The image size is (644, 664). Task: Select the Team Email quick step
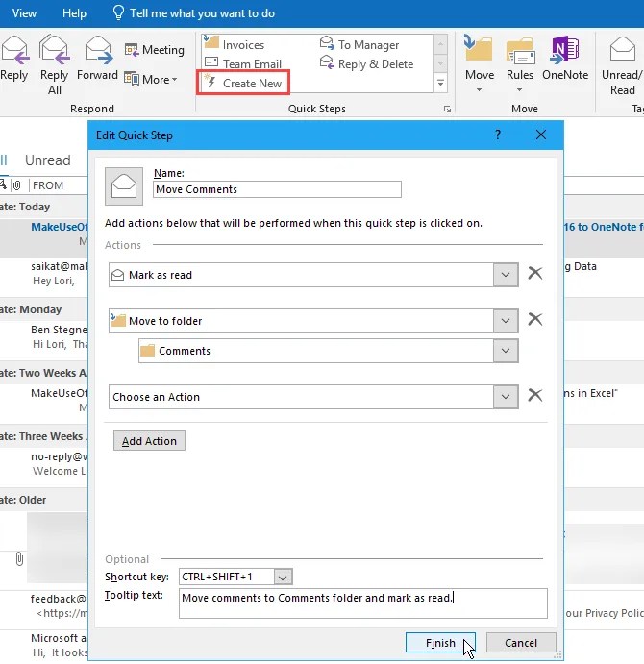[x=243, y=63]
